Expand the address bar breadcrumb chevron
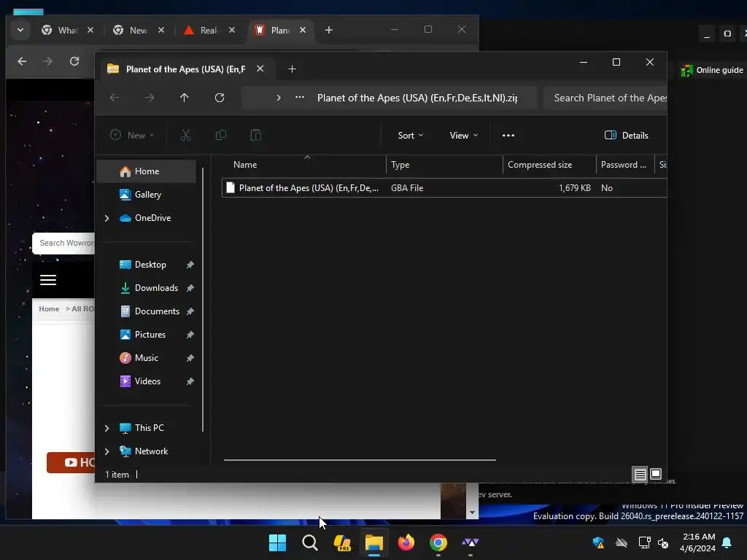Image resolution: width=747 pixels, height=560 pixels. (279, 98)
